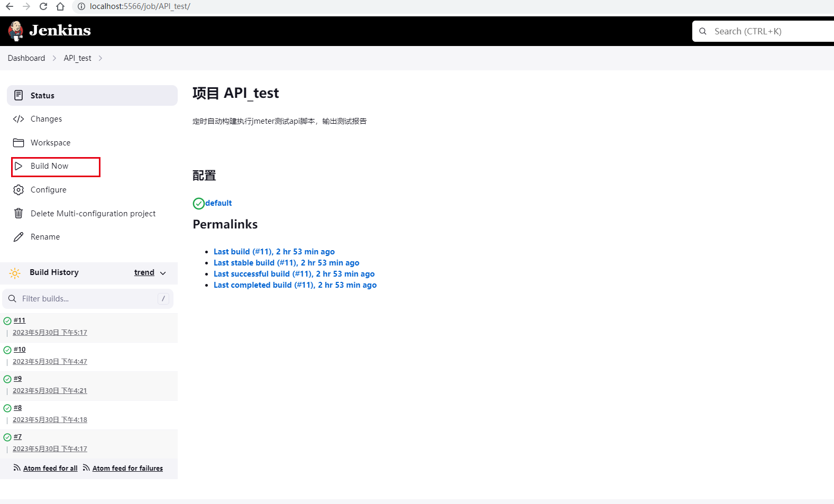The image size is (834, 504).
Task: Collapse Build History with the down chevron
Action: pyautogui.click(x=163, y=273)
